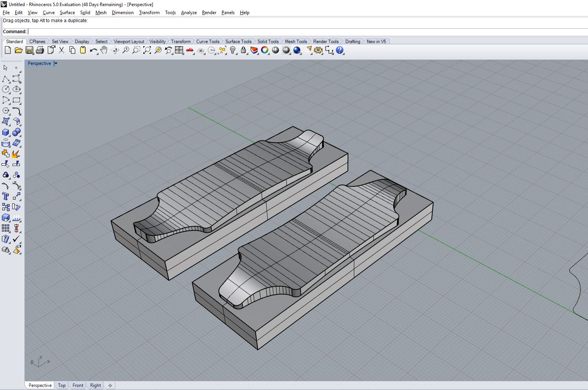Select the right mold block in viewport
588x390 pixels.
[313, 259]
